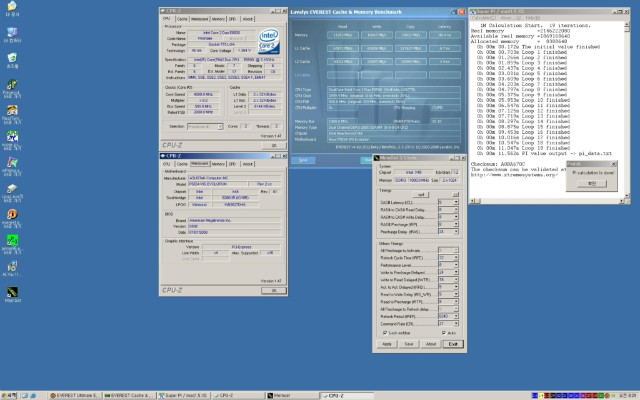Select the SPD tab in top CPU-Z window
Screen dimensions: 640x400
232,19
